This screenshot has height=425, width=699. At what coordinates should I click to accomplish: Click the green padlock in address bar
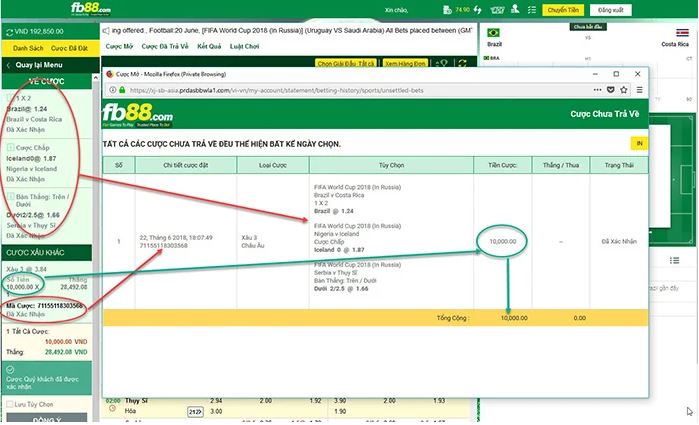coord(122,90)
